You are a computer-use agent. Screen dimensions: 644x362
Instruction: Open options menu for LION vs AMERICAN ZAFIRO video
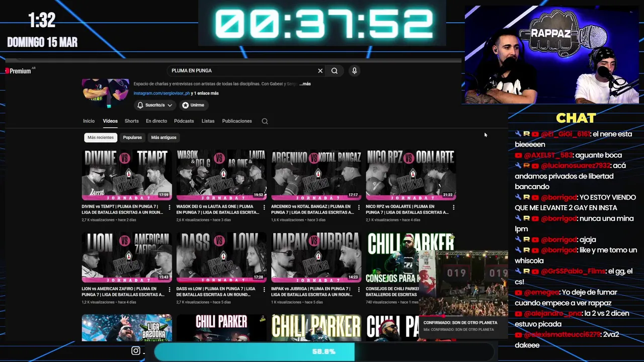pos(169,290)
